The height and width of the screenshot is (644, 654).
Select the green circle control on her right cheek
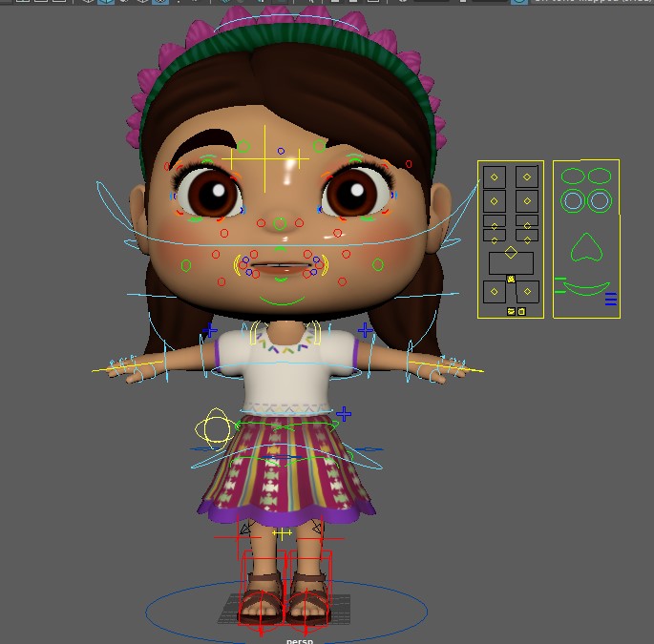click(x=186, y=265)
